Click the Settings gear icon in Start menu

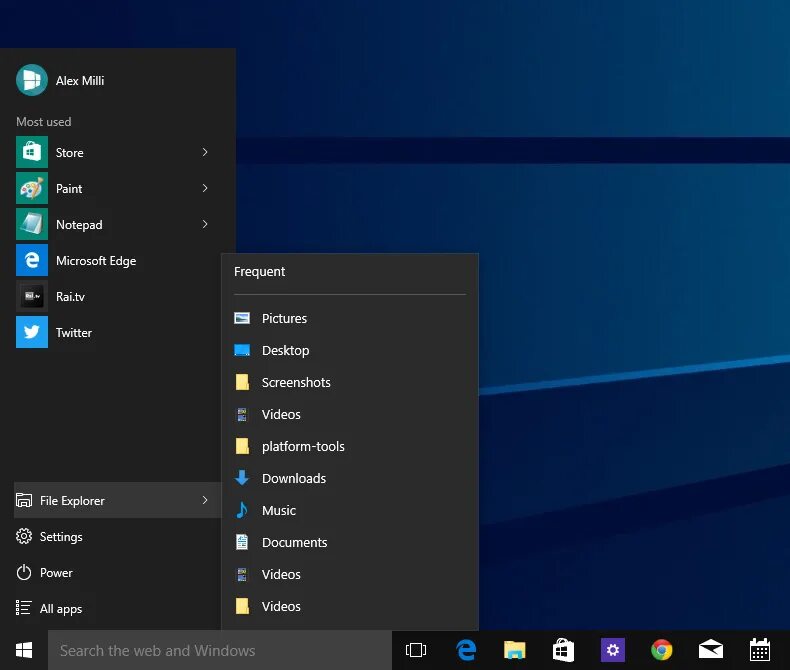[x=24, y=536]
